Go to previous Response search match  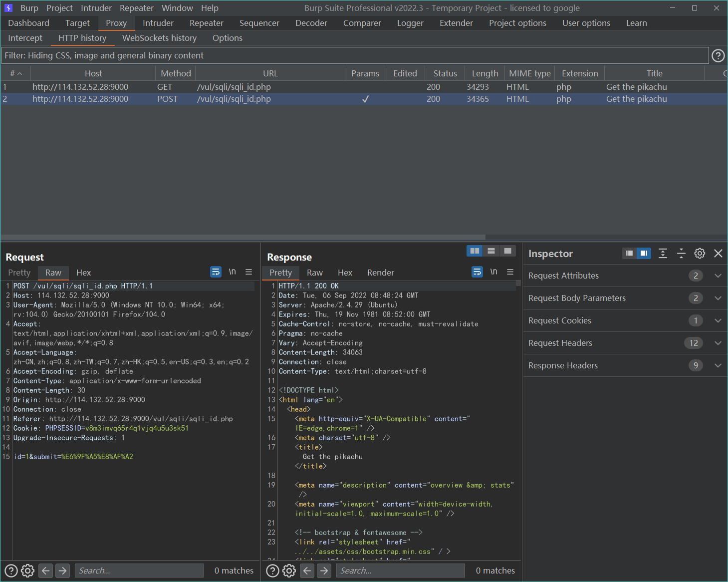[307, 571]
